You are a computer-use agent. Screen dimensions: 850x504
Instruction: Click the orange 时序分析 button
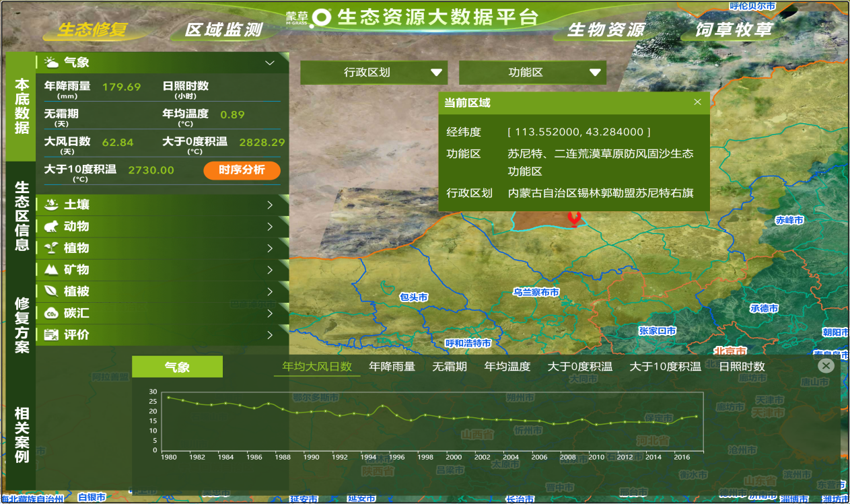(x=242, y=170)
